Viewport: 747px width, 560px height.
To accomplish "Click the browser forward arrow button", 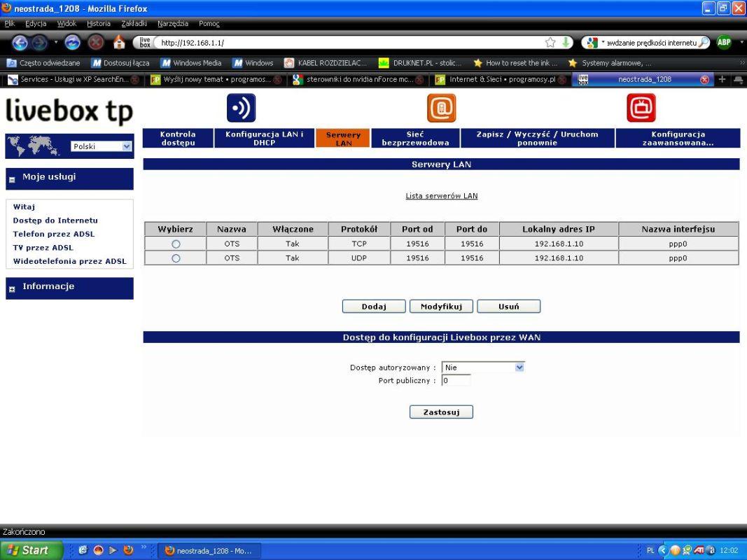I will (39, 43).
